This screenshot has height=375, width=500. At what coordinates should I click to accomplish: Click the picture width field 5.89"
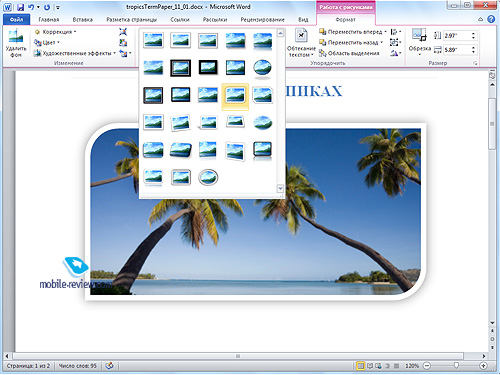(x=457, y=50)
